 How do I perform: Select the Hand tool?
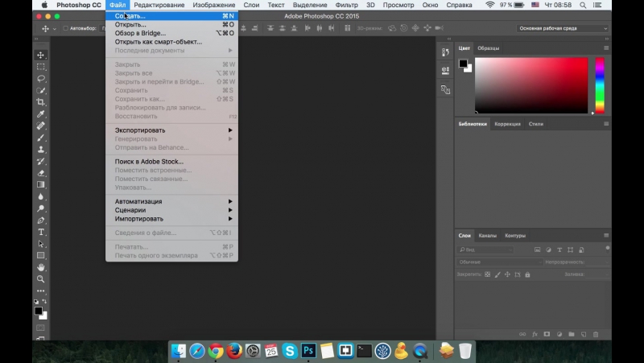tap(41, 267)
